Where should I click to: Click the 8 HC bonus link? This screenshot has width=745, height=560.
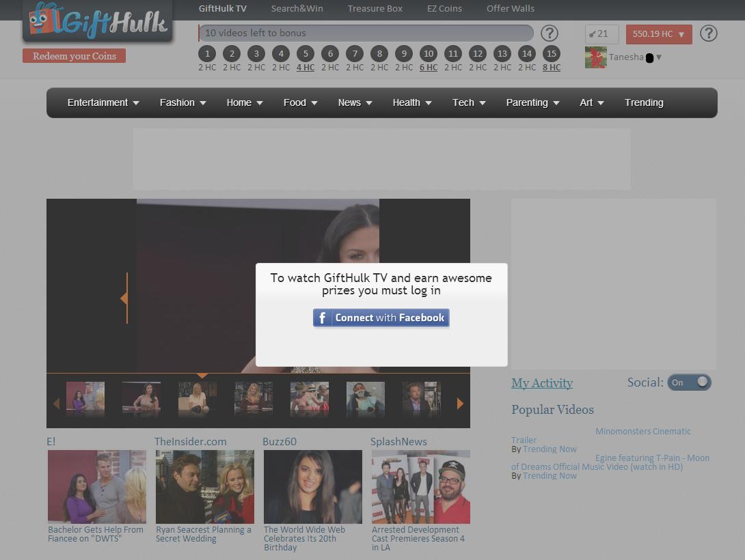pyautogui.click(x=552, y=68)
